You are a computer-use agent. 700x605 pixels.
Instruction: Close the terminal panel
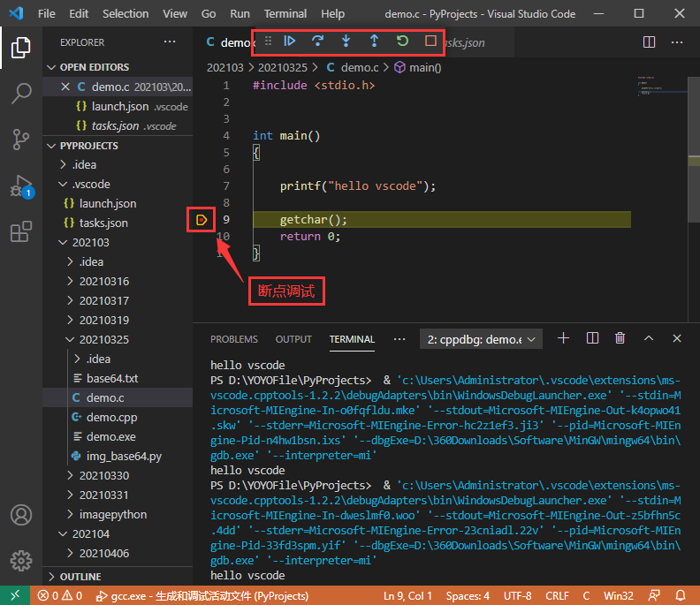(677, 338)
